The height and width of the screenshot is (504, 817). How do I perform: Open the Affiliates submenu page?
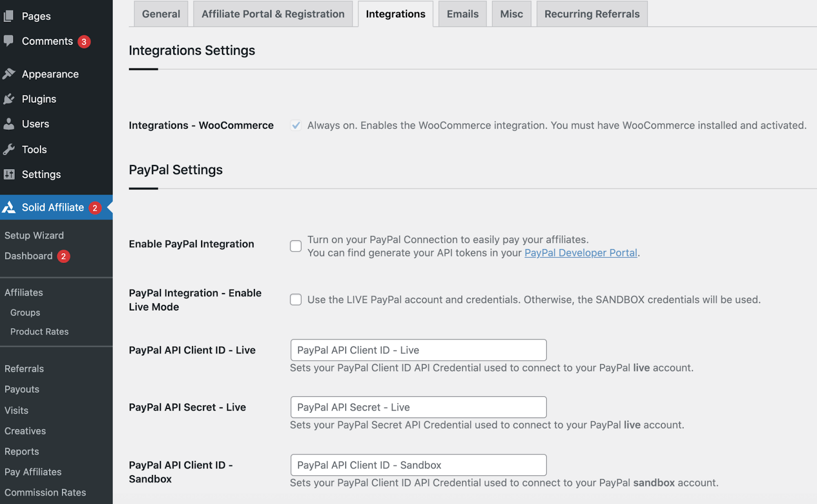(x=24, y=293)
